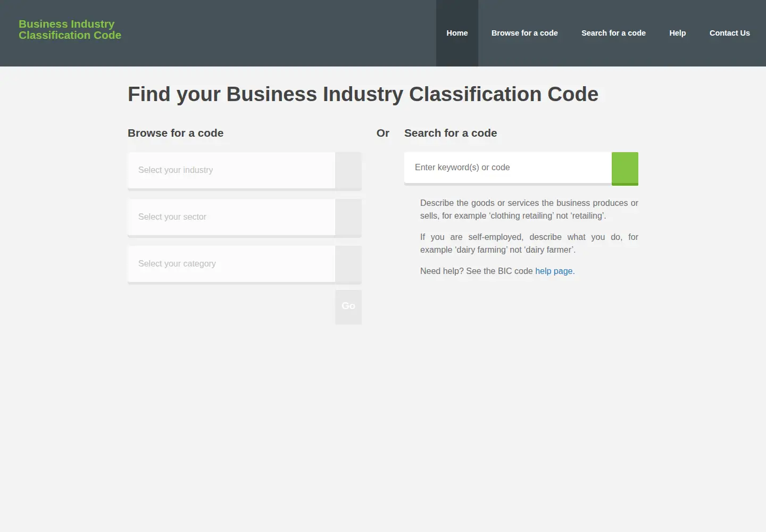Click the 'dairy farming' self-employed paragraph
766x532 pixels.
click(x=529, y=243)
